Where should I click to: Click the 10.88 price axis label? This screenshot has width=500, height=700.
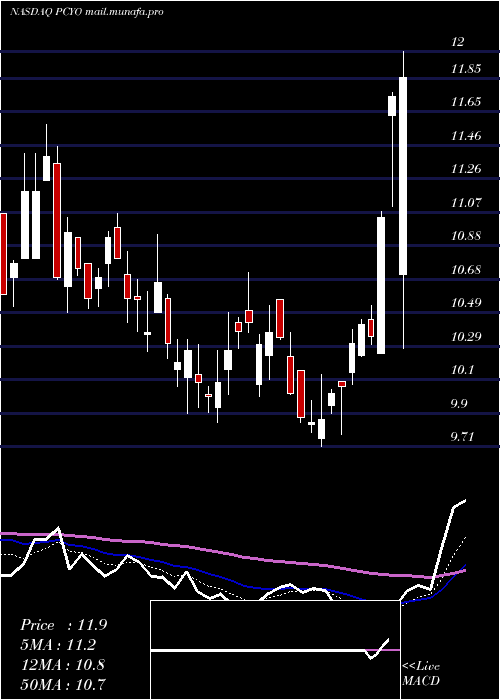[x=466, y=236]
